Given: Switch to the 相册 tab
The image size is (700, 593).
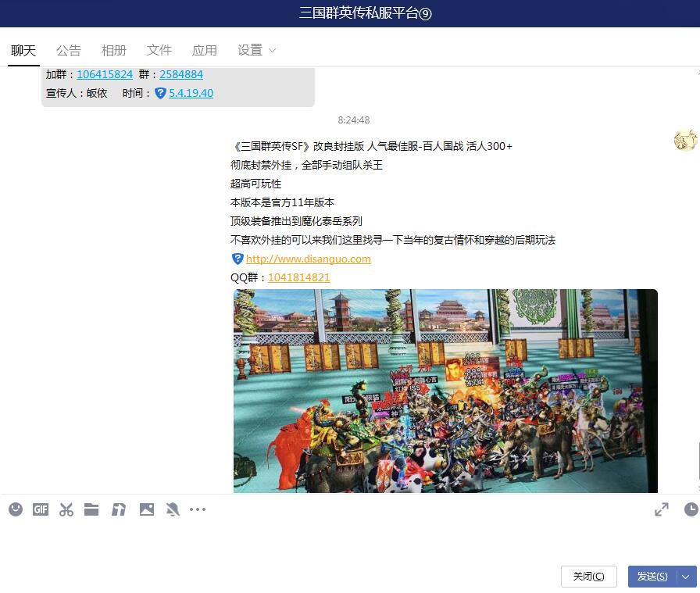Looking at the screenshot, I should pyautogui.click(x=114, y=50).
